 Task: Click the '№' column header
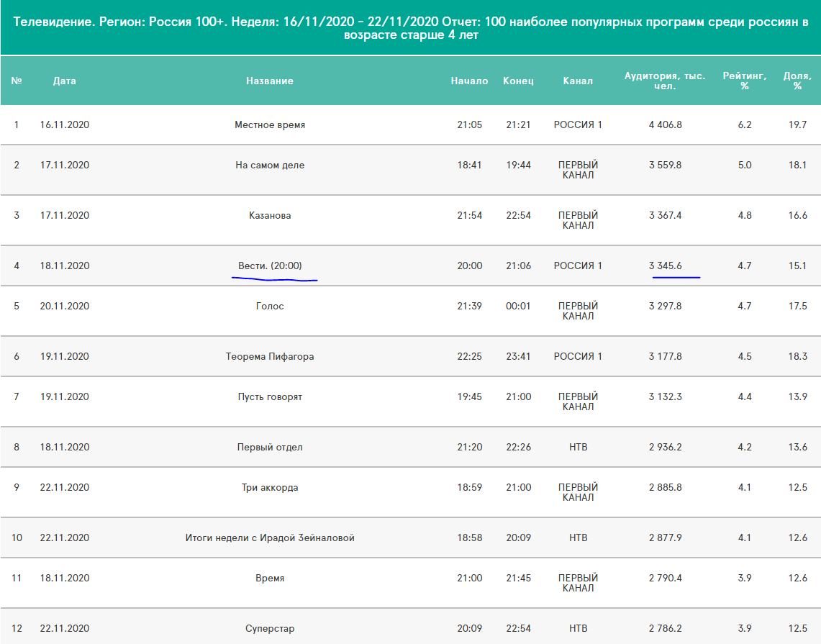(x=17, y=81)
